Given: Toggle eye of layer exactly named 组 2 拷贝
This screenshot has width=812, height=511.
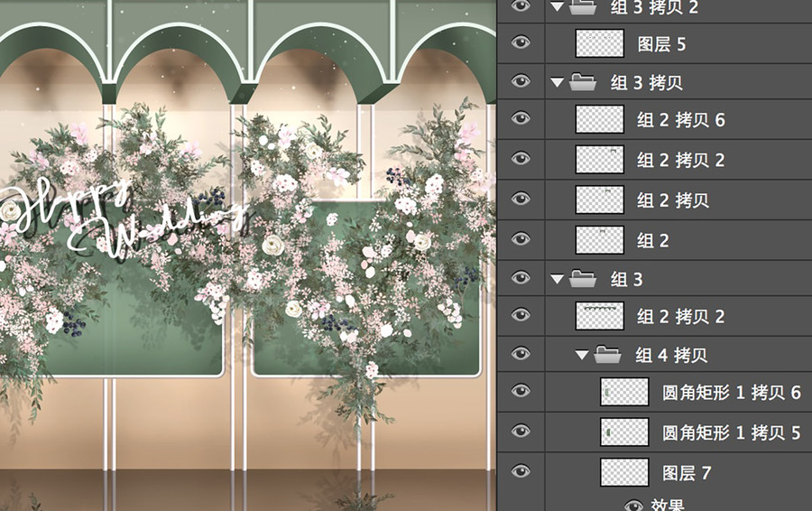Looking at the screenshot, I should [x=521, y=199].
